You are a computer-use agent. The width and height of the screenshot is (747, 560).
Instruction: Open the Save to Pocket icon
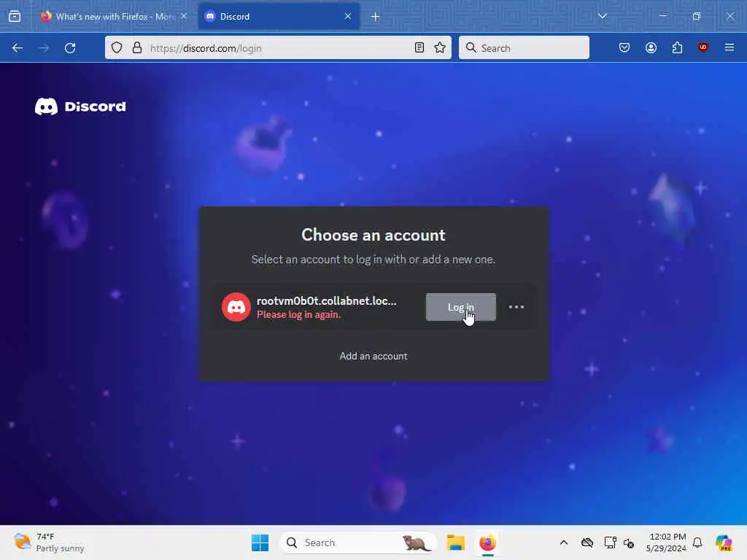(624, 47)
